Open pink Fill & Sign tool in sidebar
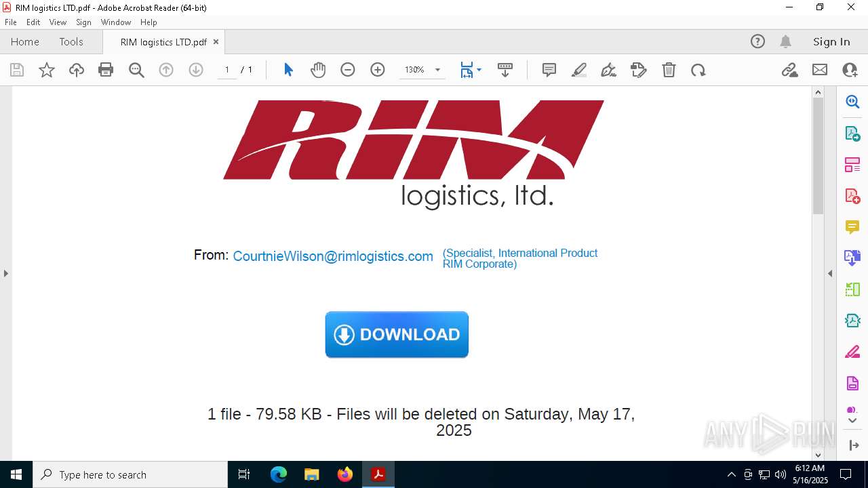 (852, 352)
